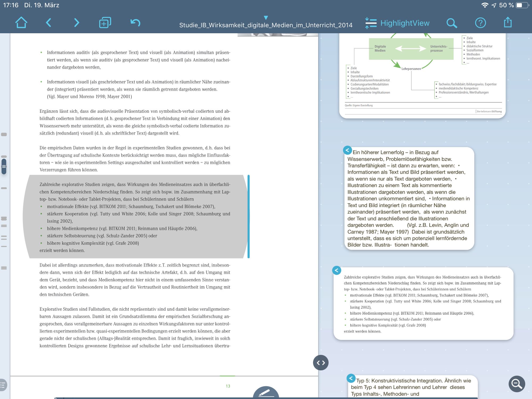532x399 pixels.
Task: Tap 'Lehrpersonen' label in diagram card
Action: pyautogui.click(x=411, y=69)
